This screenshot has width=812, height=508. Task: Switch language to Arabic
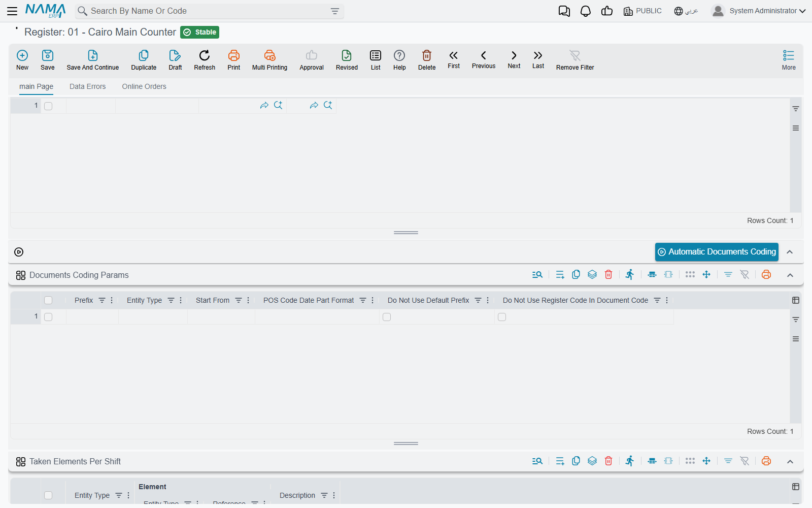(x=686, y=11)
